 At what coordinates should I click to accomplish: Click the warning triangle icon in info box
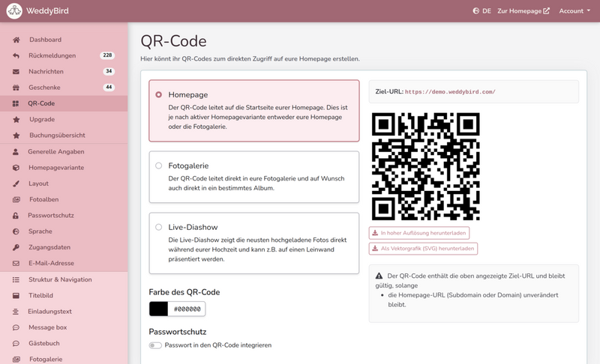pyautogui.click(x=379, y=276)
